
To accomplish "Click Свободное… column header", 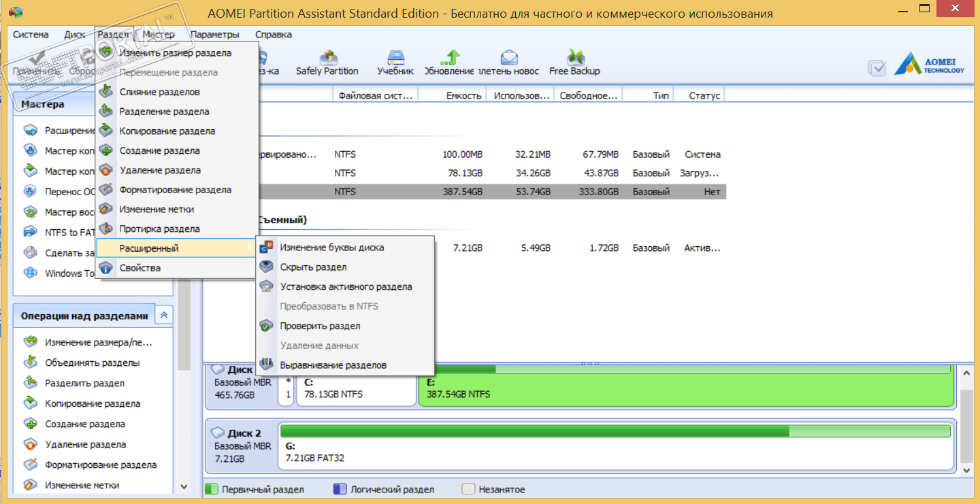I will click(x=588, y=96).
